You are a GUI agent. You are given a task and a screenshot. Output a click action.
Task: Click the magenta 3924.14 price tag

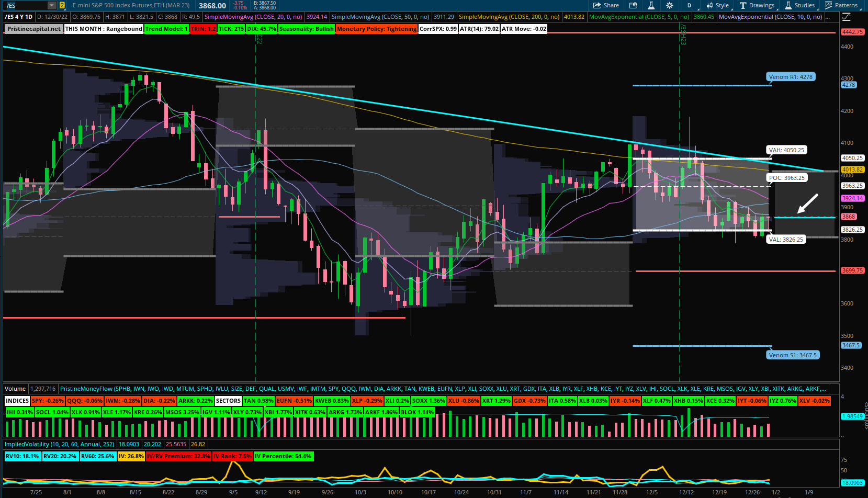coord(852,198)
